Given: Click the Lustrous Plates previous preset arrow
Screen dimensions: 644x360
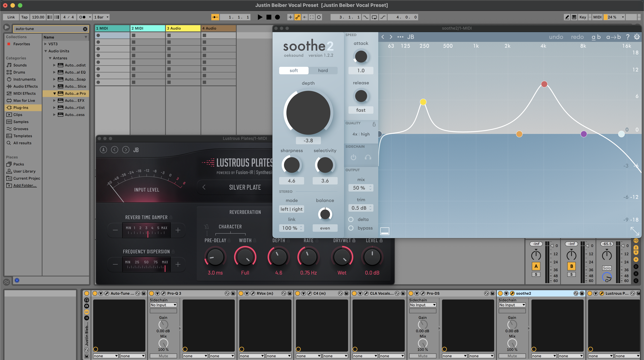Looking at the screenshot, I should click(x=114, y=150).
